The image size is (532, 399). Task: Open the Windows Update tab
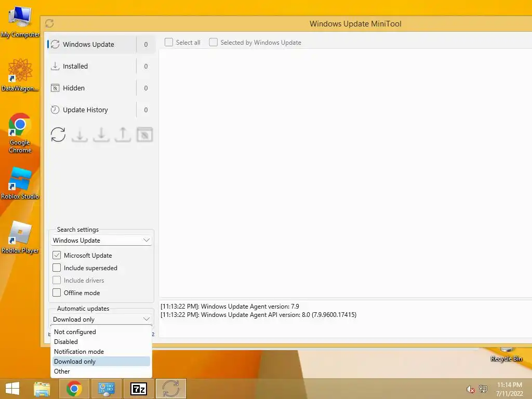click(x=101, y=45)
